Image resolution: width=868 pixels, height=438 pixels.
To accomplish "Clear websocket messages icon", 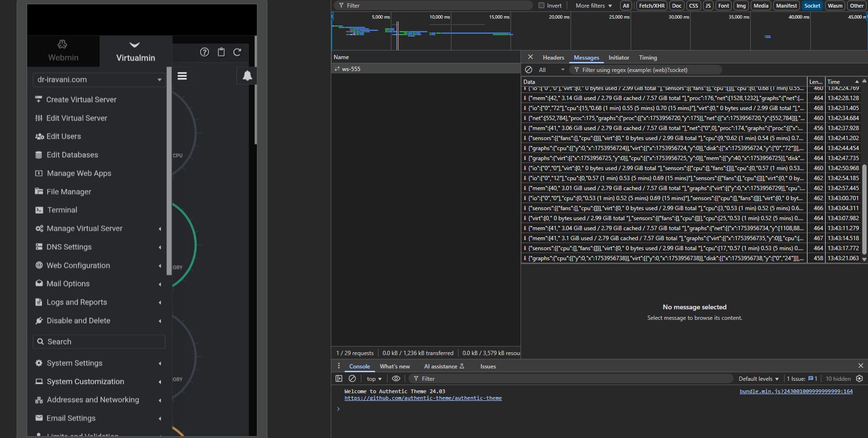I will click(529, 70).
